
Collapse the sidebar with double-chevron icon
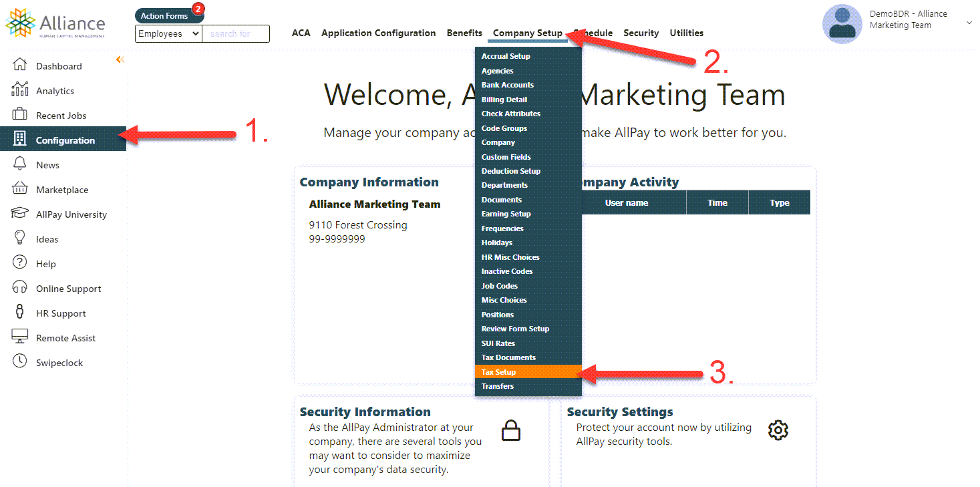coord(120,59)
